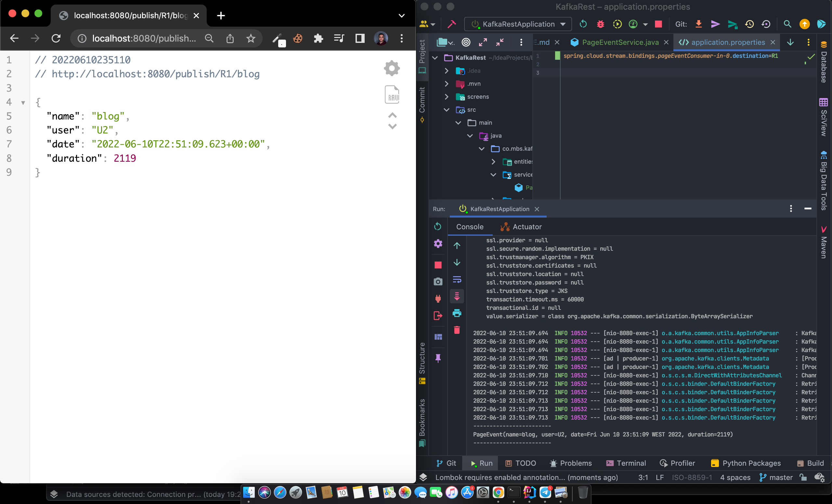Open the JSON viewer RAW file icon
The image size is (832, 504).
[x=392, y=94]
